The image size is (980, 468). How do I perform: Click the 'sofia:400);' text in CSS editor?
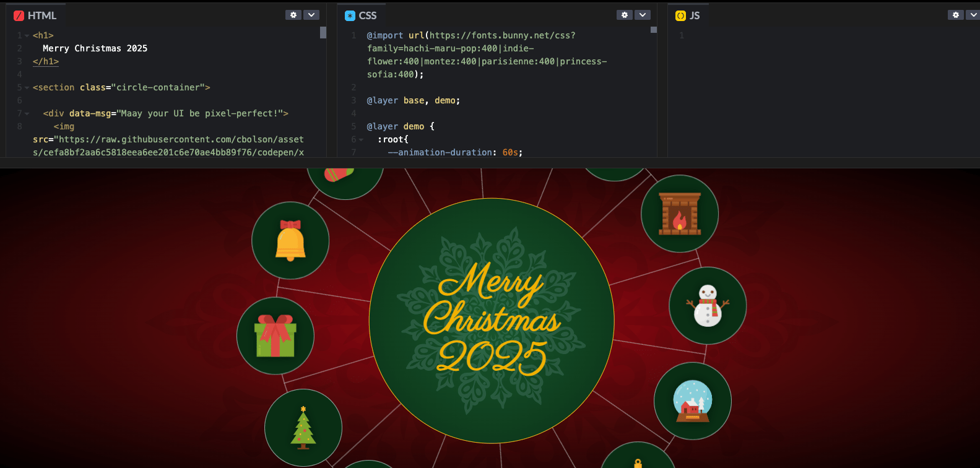click(396, 74)
